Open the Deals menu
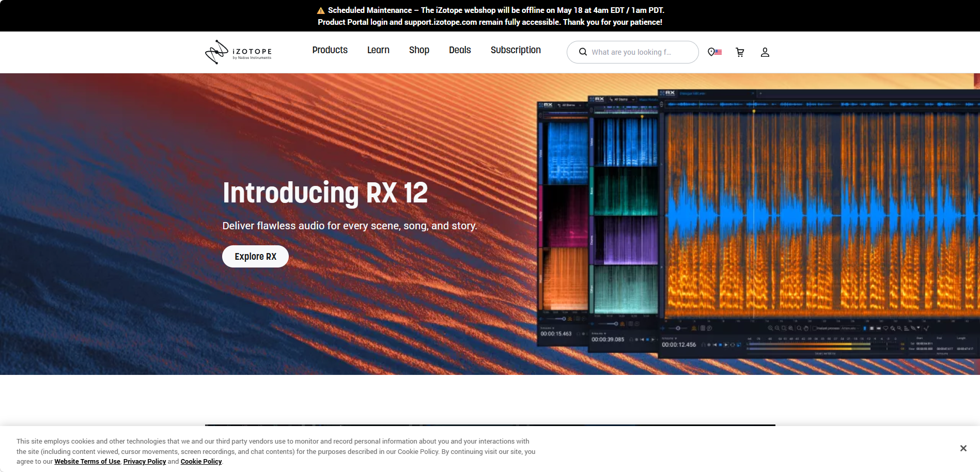 (460, 50)
